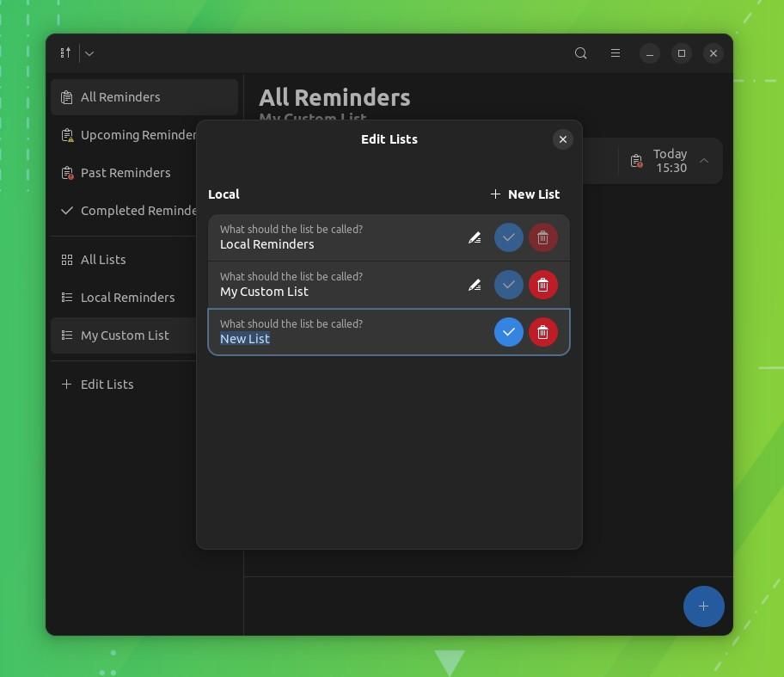This screenshot has height=677, width=784.
Task: Delete My Custom List using its trash icon
Action: [542, 285]
